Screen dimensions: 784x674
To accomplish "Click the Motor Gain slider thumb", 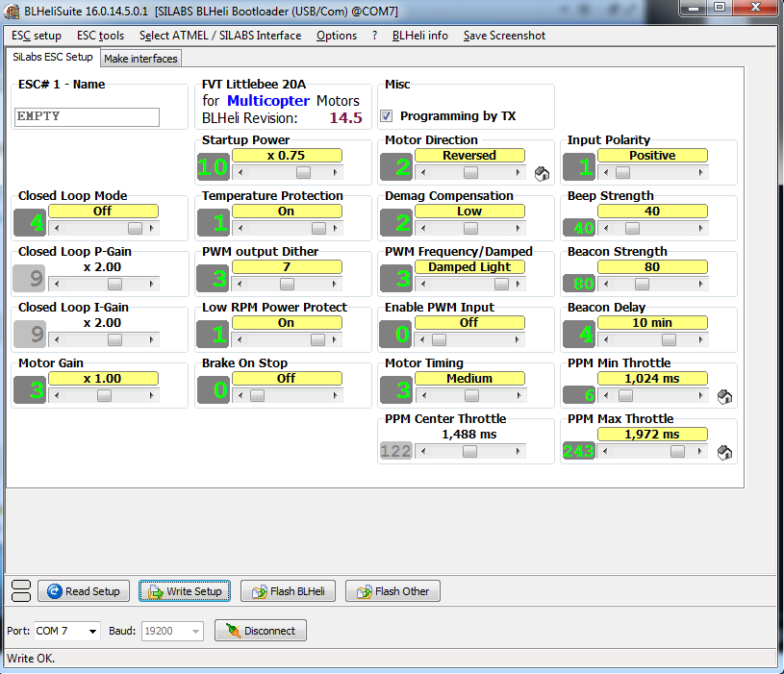I will tap(104, 395).
